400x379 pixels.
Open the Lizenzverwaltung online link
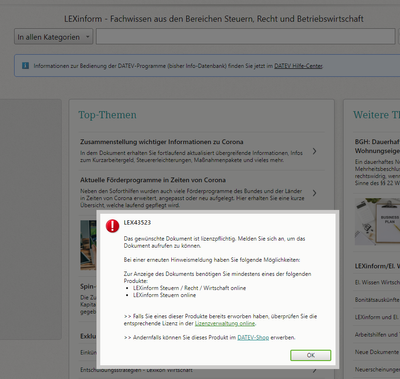coord(225,323)
